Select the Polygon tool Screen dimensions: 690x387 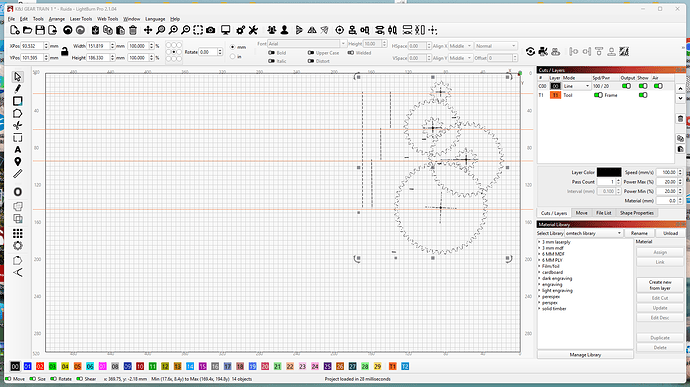pyautogui.click(x=17, y=113)
